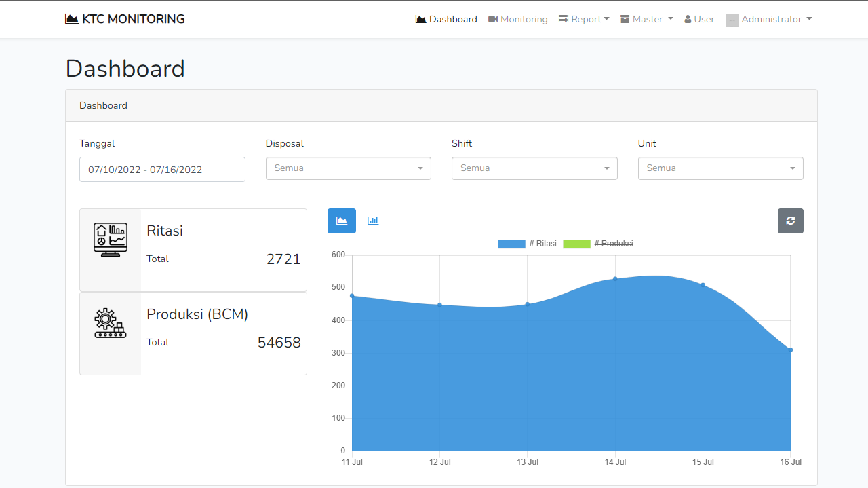
Task: Open the Shift dropdown
Action: tap(534, 168)
